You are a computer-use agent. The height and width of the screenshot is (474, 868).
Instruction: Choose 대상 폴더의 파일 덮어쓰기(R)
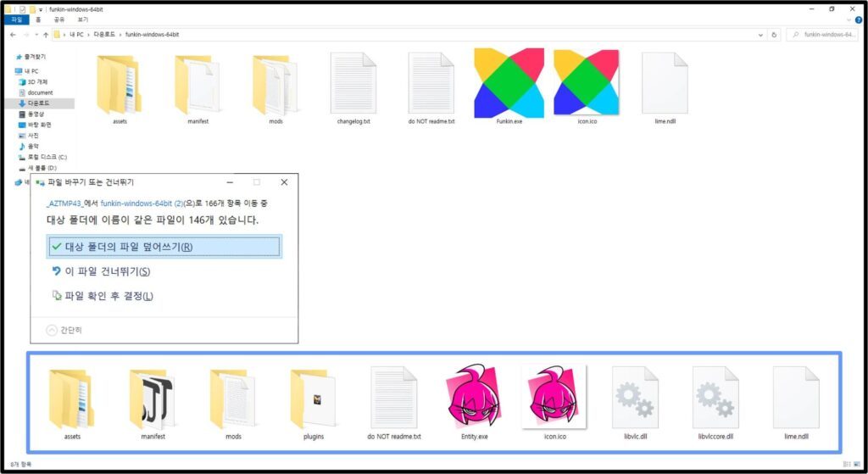pyautogui.click(x=164, y=247)
